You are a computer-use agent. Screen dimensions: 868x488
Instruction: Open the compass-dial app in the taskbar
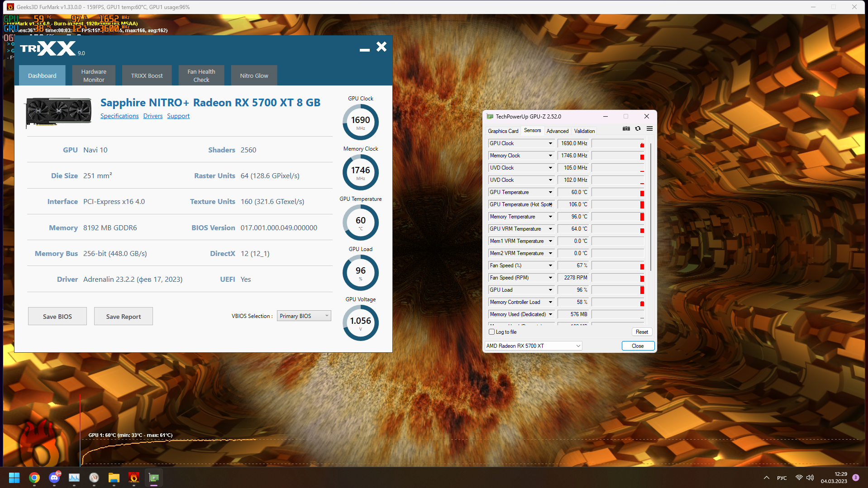(94, 478)
